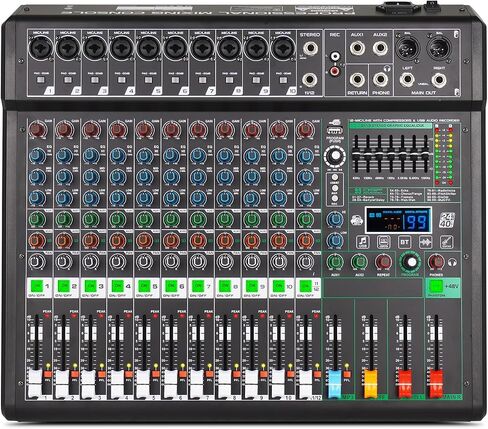Click the channel 5 MIC/LINE combo input jack
Image resolution: width=488 pixels, height=429 pixels.
[x=149, y=48]
